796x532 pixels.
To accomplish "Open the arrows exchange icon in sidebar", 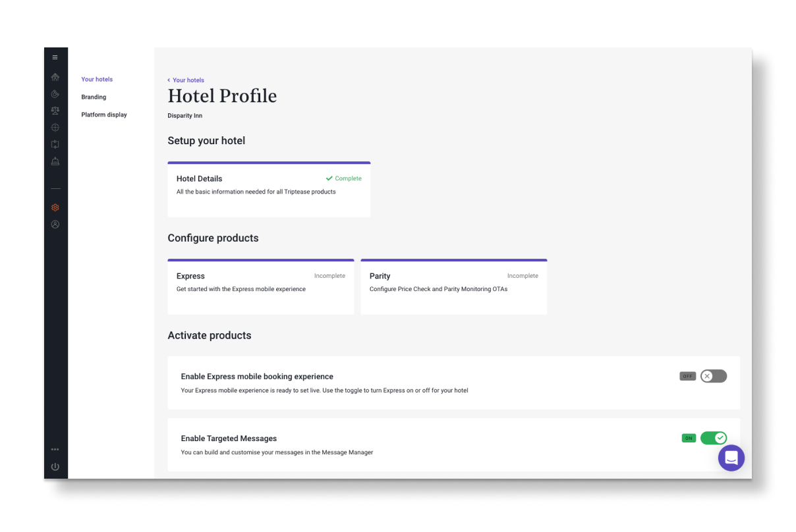I will (55, 144).
